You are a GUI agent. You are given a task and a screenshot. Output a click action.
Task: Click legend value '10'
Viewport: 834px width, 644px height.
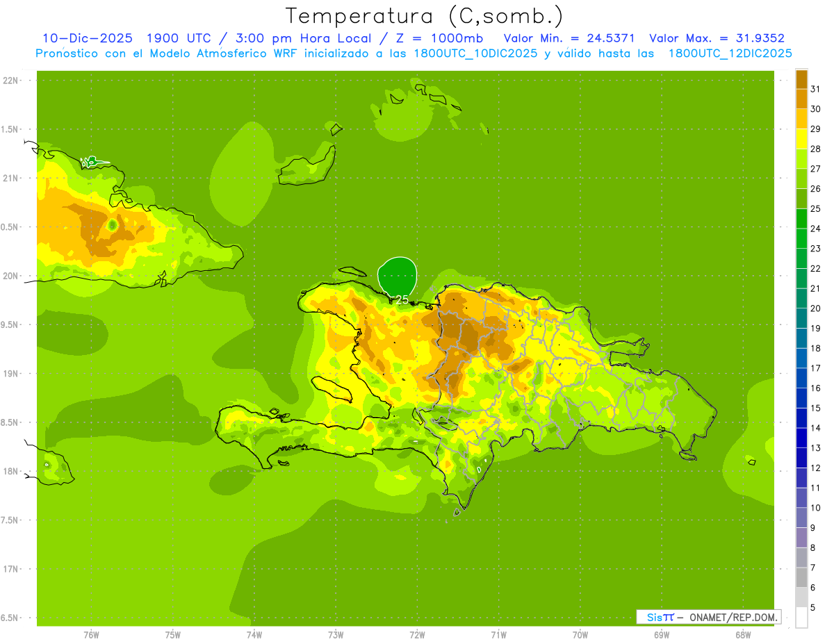click(816, 508)
